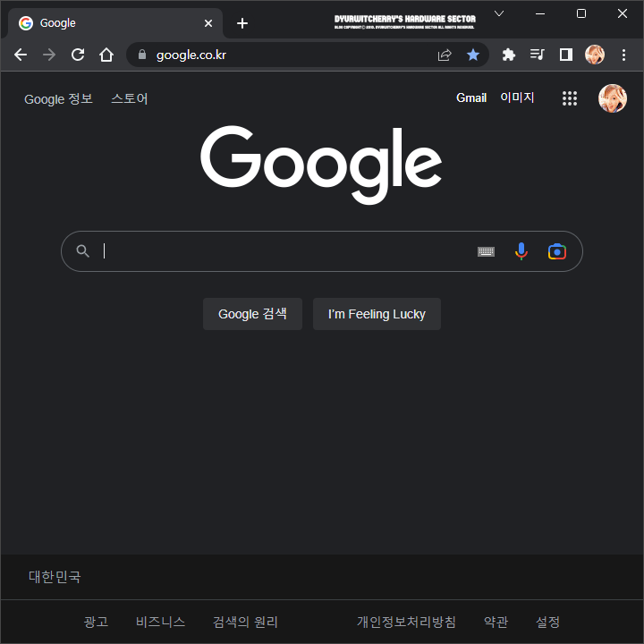Open the Google 정보 link

pyautogui.click(x=58, y=99)
